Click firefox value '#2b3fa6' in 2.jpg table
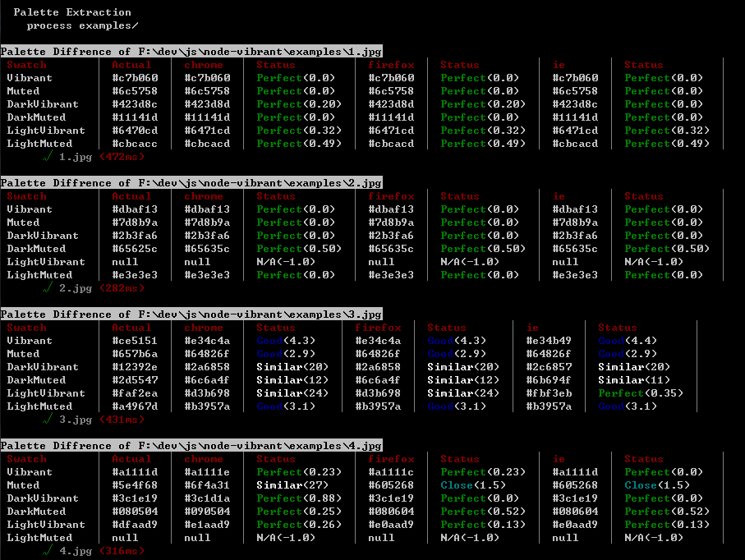 [x=391, y=236]
